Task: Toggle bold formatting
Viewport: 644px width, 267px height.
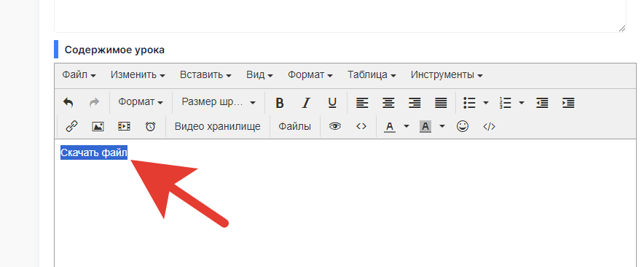Action: pos(280,102)
